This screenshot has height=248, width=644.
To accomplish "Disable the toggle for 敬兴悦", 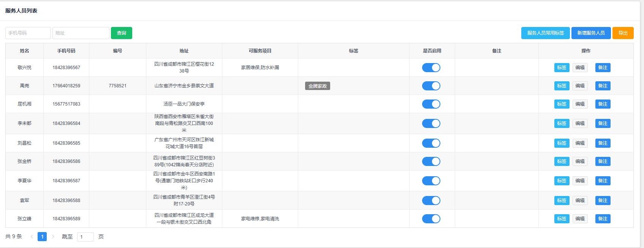I will point(431,68).
